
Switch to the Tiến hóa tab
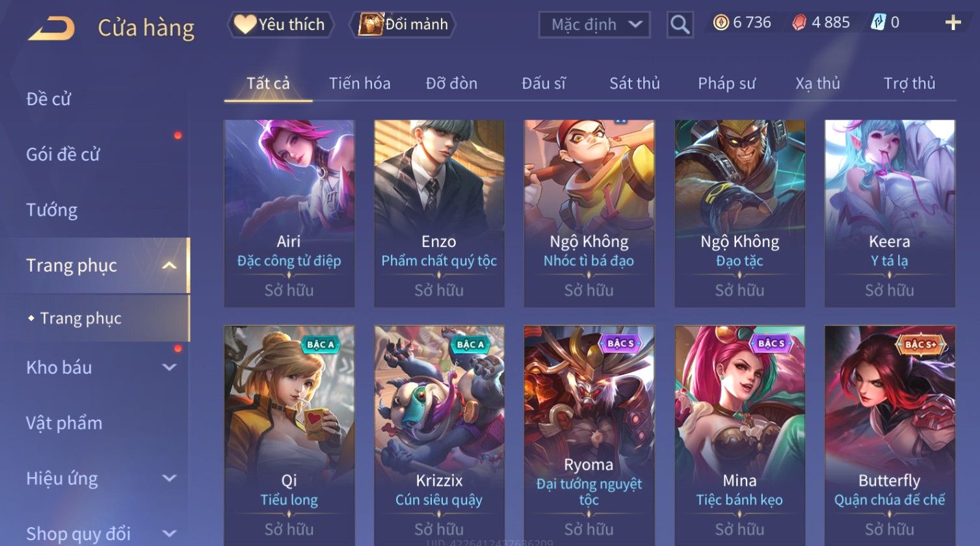pyautogui.click(x=360, y=83)
